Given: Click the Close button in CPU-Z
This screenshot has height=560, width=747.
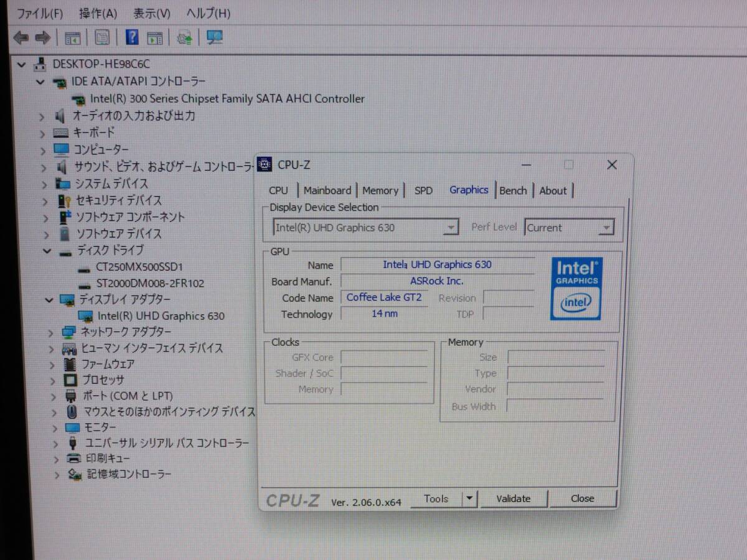Looking at the screenshot, I should coord(583,498).
